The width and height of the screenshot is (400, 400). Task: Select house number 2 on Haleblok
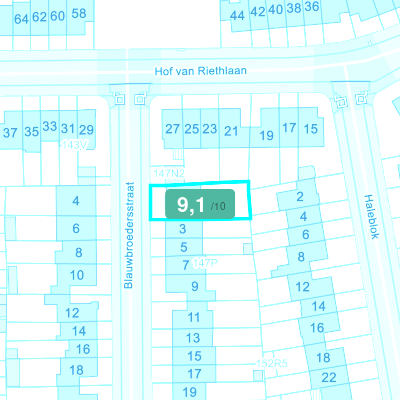pyautogui.click(x=300, y=197)
